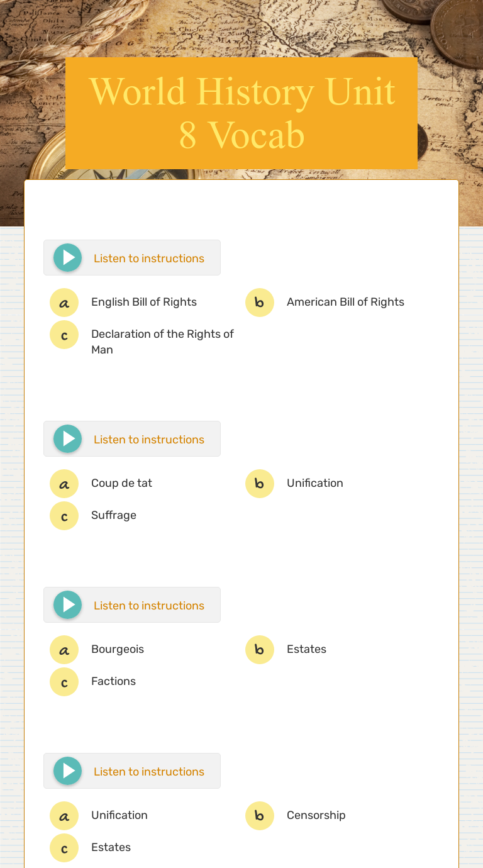Click the letter 'b' circle next to Censorship
Viewport: 483px width, 868px height.
click(260, 816)
